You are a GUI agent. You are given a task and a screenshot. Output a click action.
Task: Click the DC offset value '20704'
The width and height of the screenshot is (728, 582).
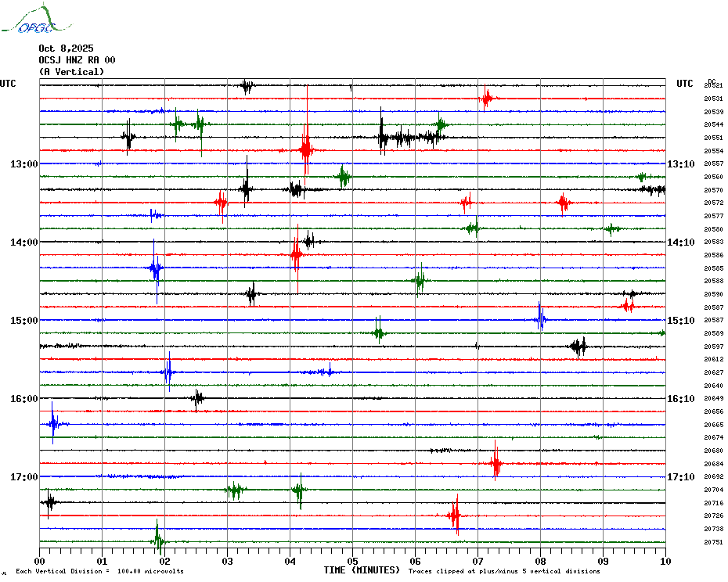(714, 490)
